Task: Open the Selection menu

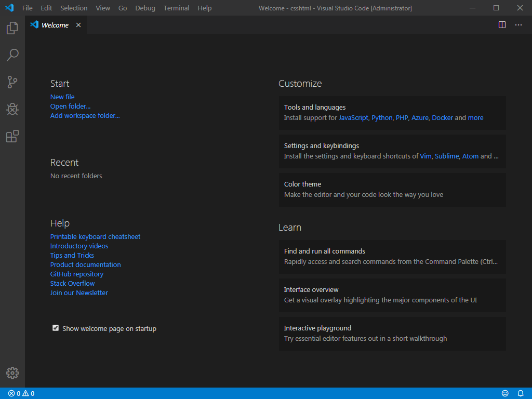Action: click(74, 8)
